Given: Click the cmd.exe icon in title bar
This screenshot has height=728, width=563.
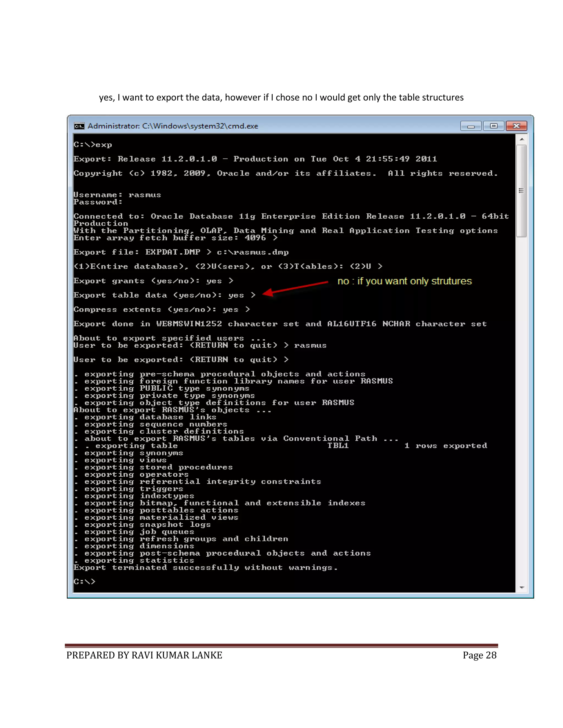Looking at the screenshot, I should pos(79,126).
